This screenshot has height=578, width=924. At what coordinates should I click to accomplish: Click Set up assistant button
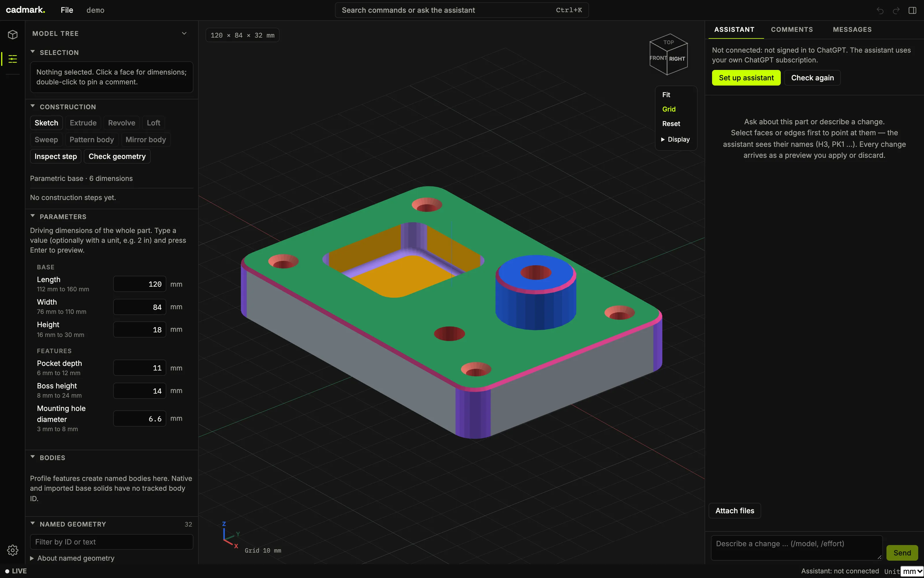click(x=746, y=78)
